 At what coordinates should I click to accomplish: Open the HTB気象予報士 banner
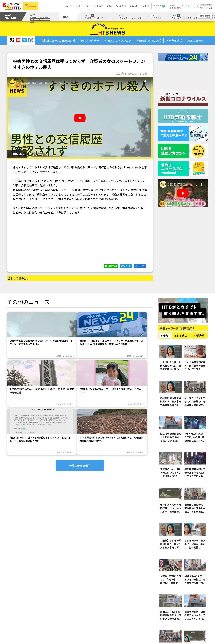point(183,116)
